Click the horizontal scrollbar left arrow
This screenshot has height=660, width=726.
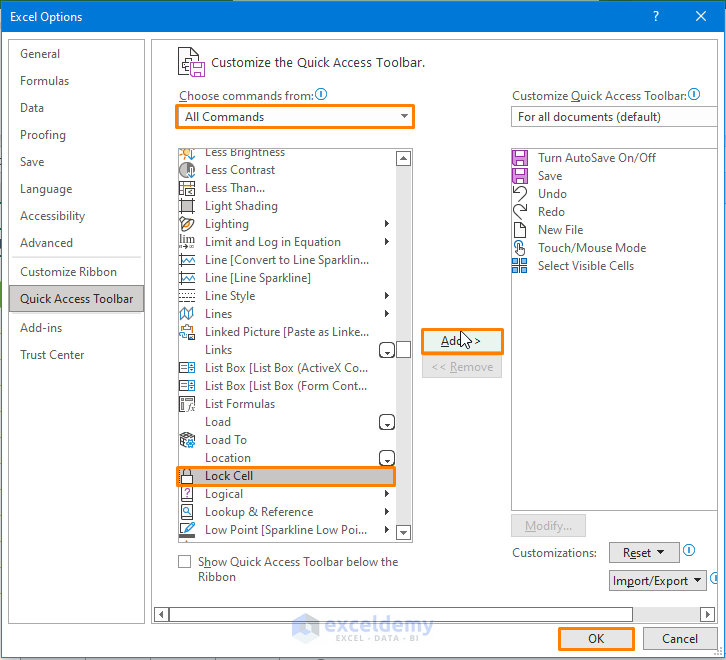coord(161,615)
